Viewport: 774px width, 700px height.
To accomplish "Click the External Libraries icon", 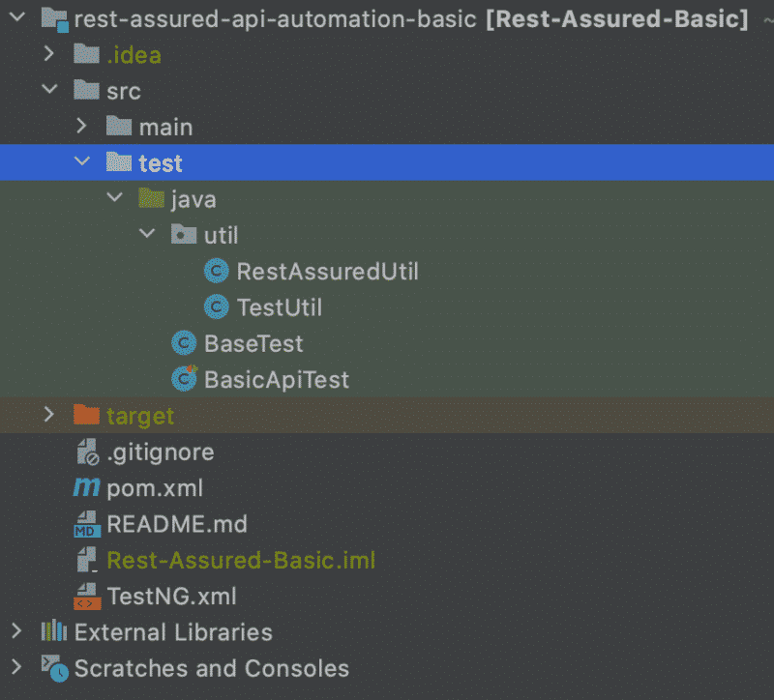I will point(54,632).
